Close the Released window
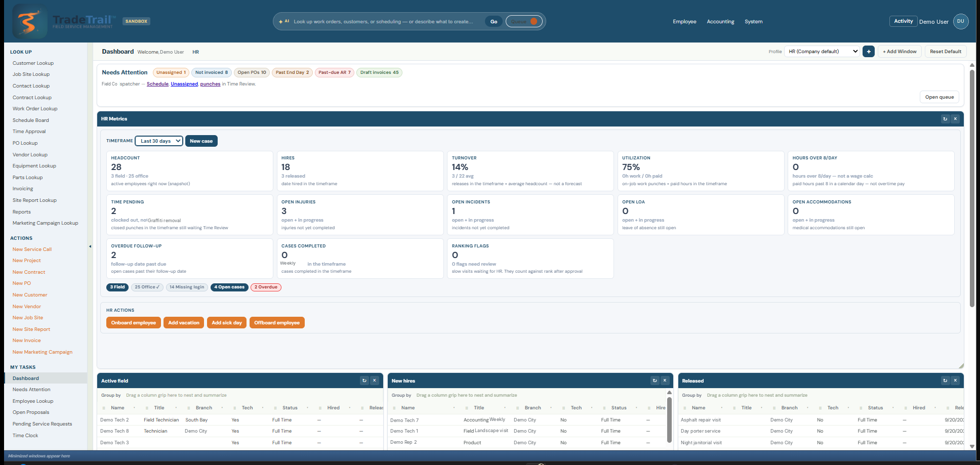980x465 pixels. tap(955, 381)
